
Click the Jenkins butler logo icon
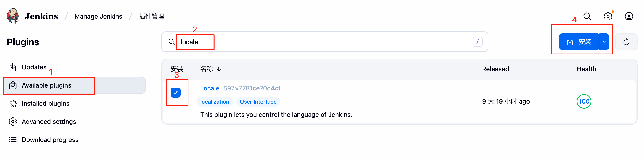click(x=13, y=16)
